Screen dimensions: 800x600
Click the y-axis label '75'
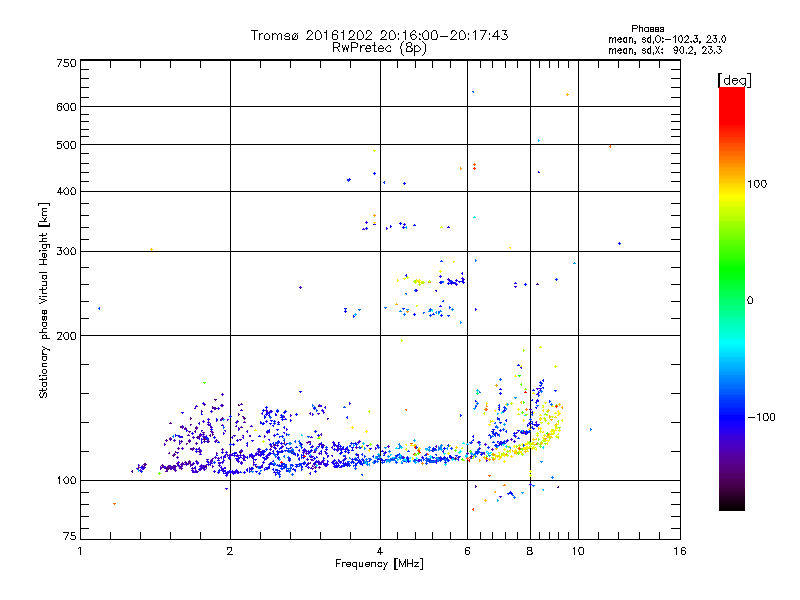point(70,536)
